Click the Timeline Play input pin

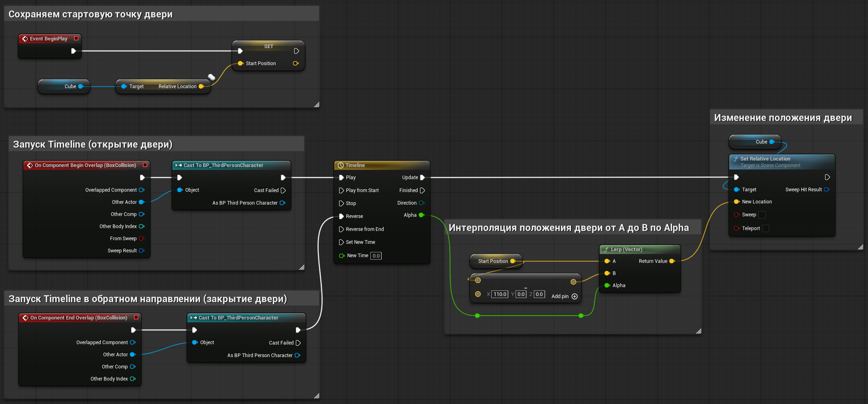click(341, 178)
